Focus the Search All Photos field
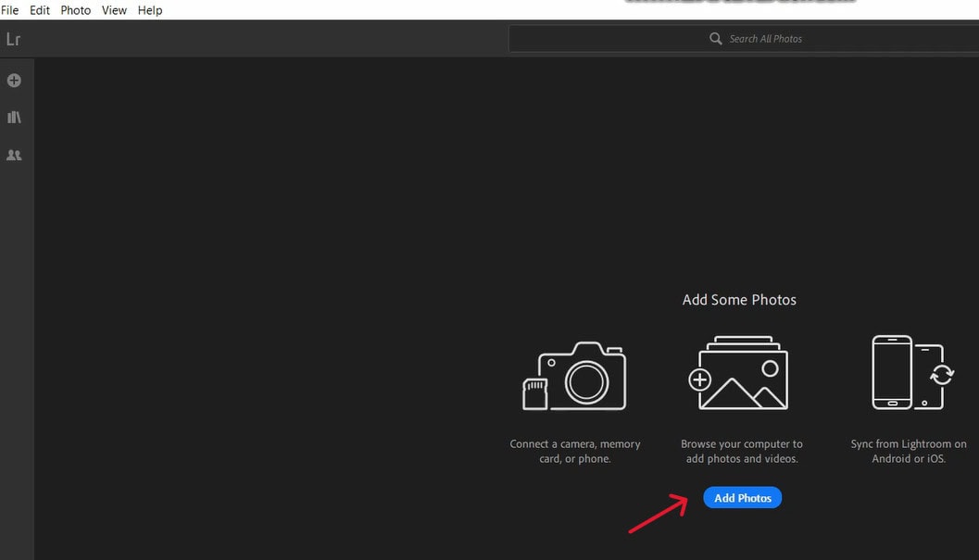The width and height of the screenshot is (979, 560). [x=744, y=39]
